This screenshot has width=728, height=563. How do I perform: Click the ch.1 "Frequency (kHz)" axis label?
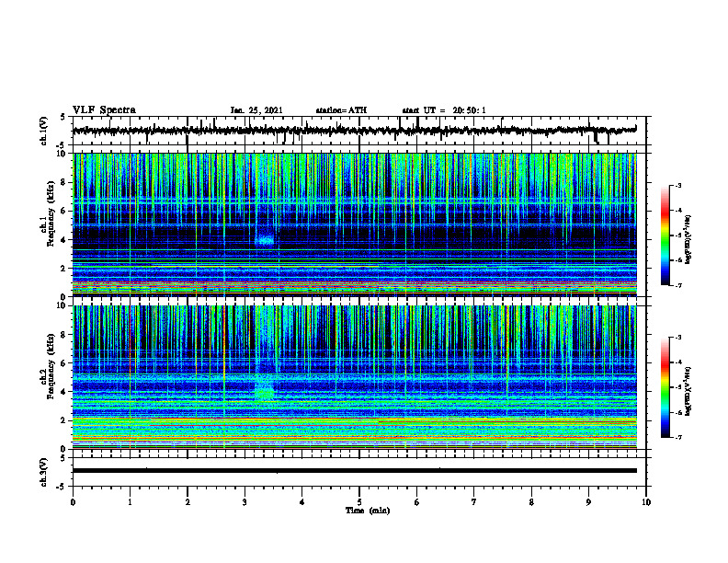point(51,213)
